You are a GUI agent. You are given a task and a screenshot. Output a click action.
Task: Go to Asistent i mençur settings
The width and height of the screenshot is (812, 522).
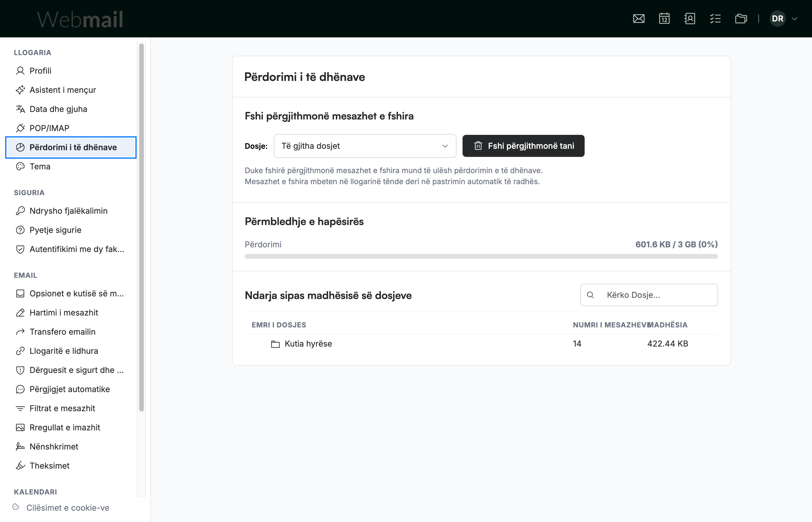tap(71, 90)
